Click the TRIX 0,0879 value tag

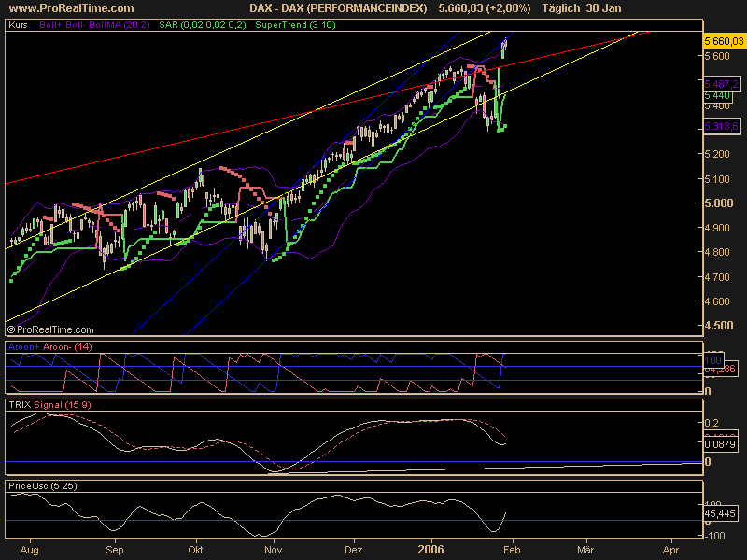[x=720, y=445]
